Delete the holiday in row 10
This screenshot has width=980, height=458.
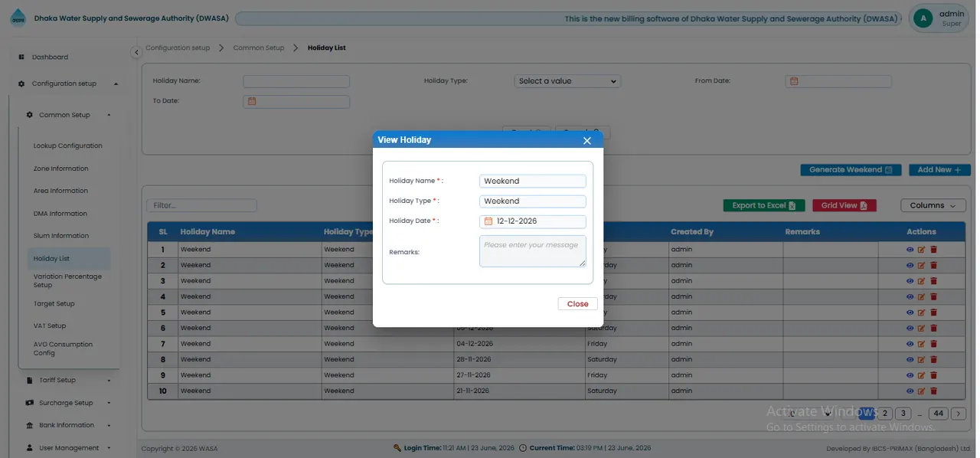(x=933, y=391)
